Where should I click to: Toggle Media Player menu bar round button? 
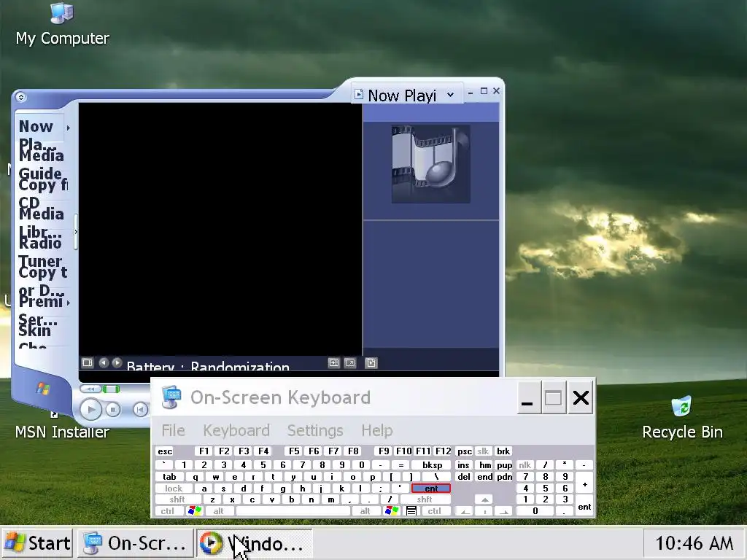pyautogui.click(x=20, y=97)
